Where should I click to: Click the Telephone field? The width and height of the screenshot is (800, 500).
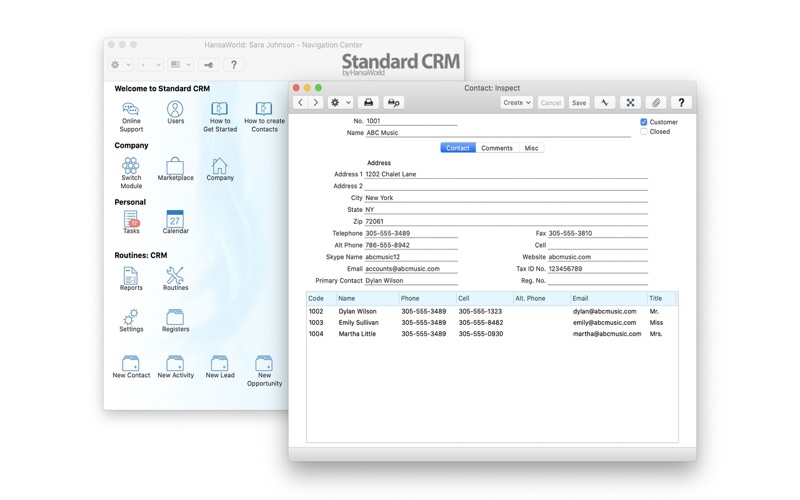pyautogui.click(x=411, y=233)
